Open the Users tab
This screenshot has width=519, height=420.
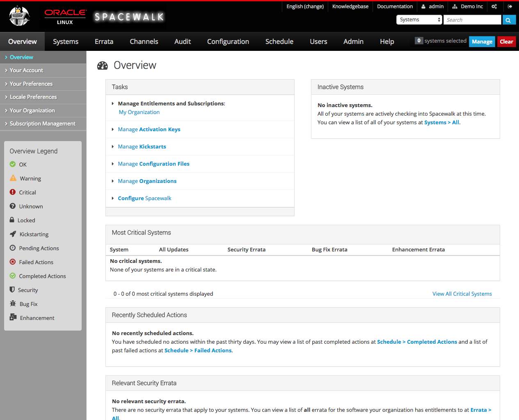tap(318, 41)
